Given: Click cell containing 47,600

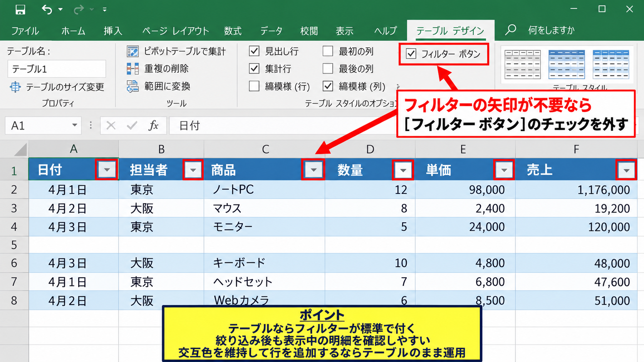Looking at the screenshot, I should coord(576,282).
